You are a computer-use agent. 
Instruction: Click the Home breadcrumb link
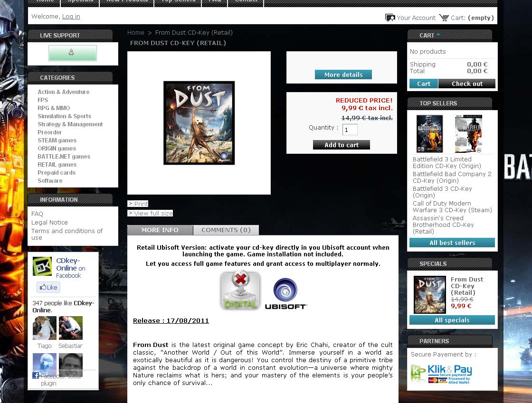136,33
